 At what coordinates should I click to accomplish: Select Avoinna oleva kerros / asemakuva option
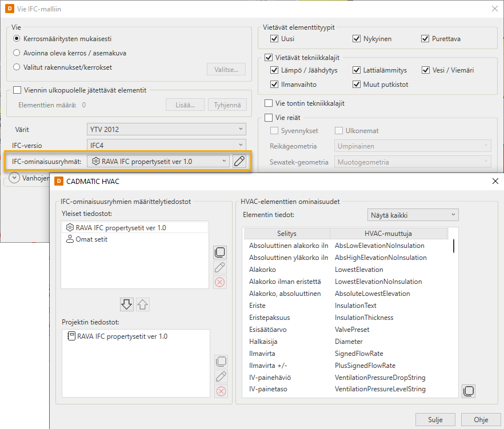point(17,53)
